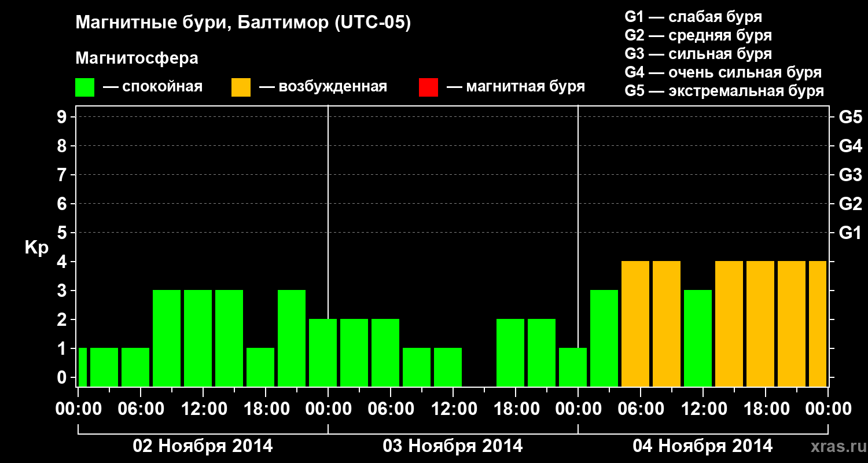
Task: Click the '06:00' time label for 03 Ноября
Action: click(391, 409)
